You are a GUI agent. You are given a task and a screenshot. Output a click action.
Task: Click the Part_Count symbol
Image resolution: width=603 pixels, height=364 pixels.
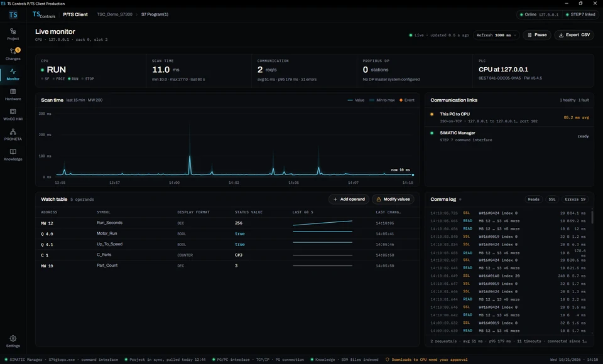pyautogui.click(x=107, y=265)
